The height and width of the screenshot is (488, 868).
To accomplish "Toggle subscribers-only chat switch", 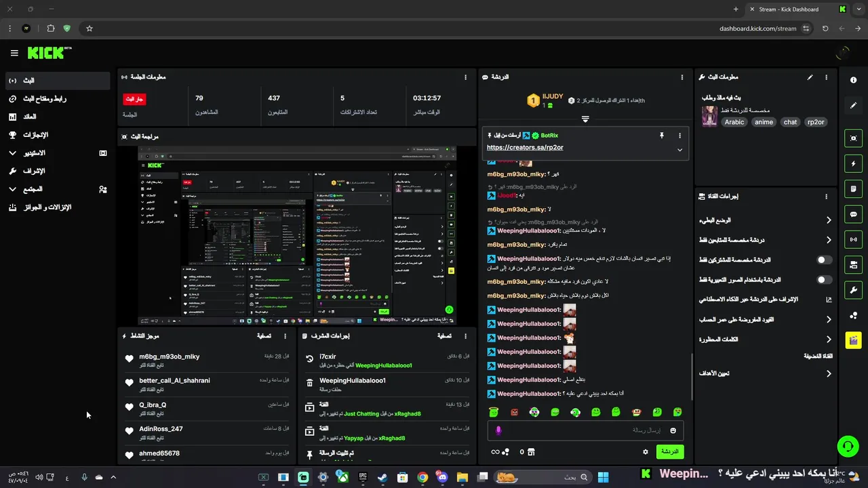I will click(x=824, y=260).
